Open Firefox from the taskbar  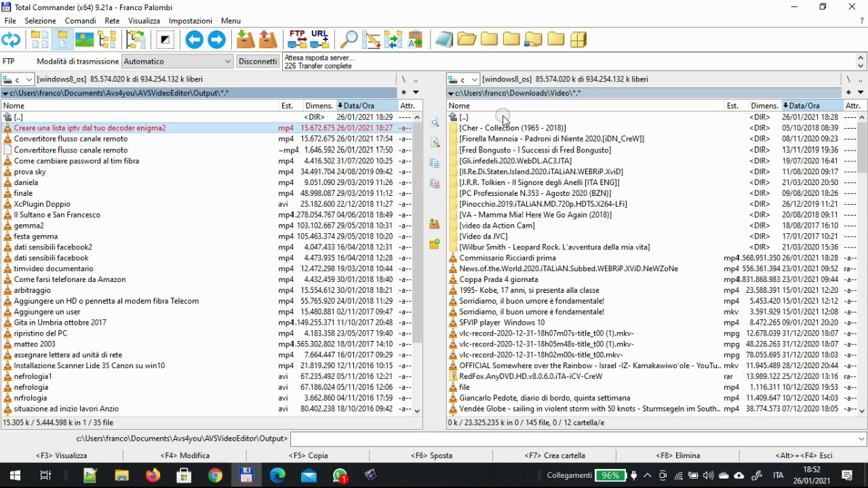click(153, 475)
